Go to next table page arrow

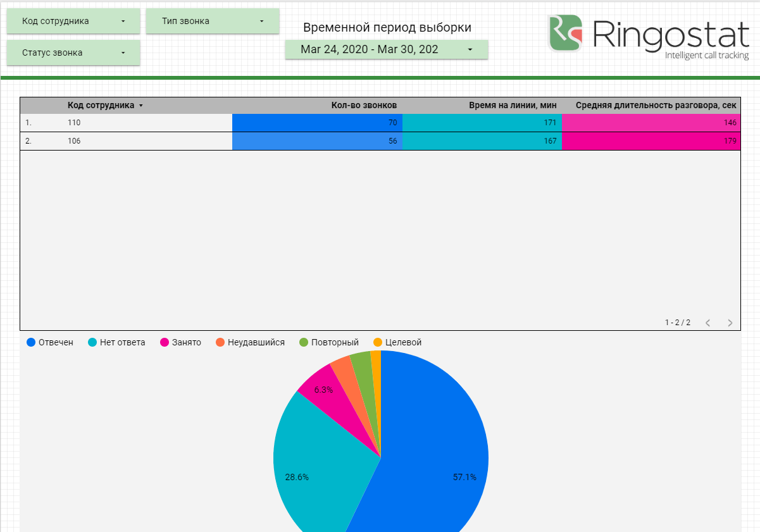click(730, 323)
